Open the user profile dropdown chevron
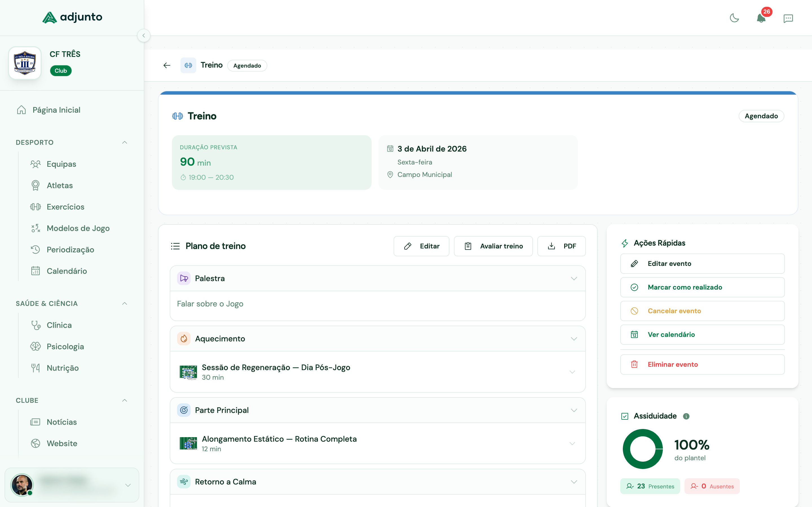Screen dimensions: 812x507 point(128,485)
